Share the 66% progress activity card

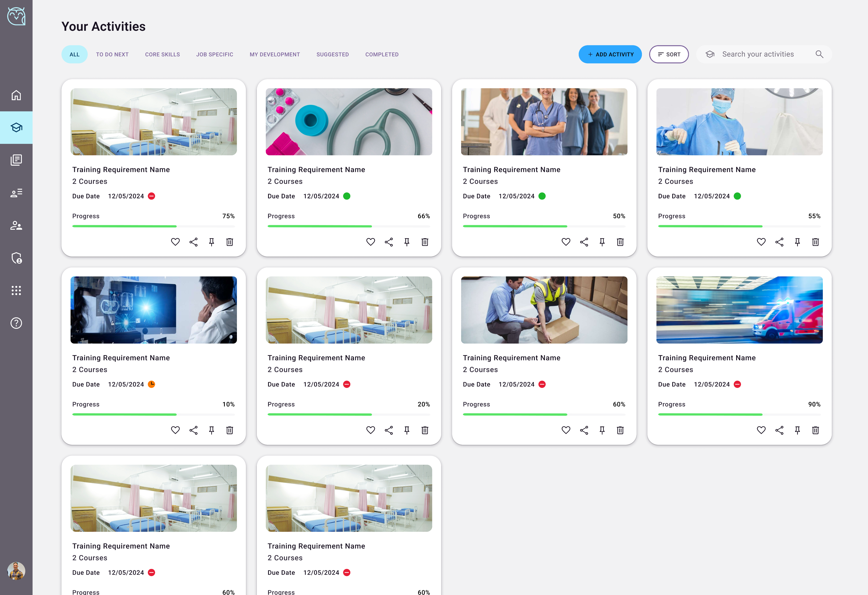click(x=388, y=242)
